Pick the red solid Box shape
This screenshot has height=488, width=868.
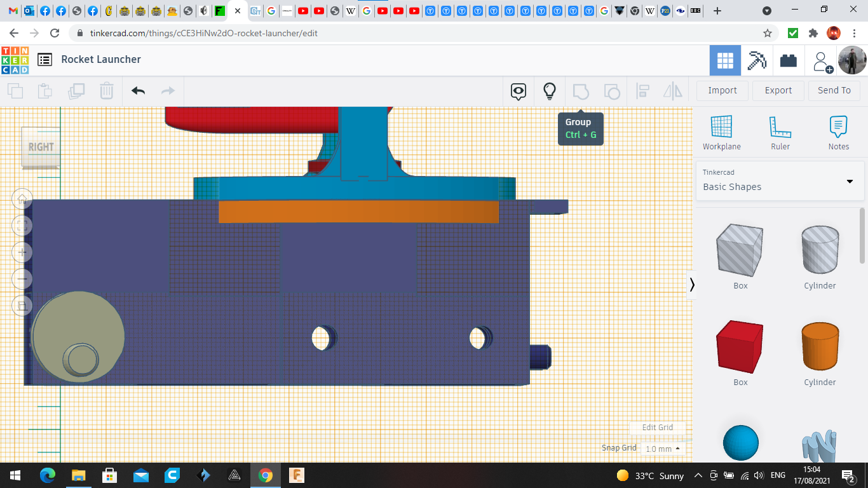point(740,346)
